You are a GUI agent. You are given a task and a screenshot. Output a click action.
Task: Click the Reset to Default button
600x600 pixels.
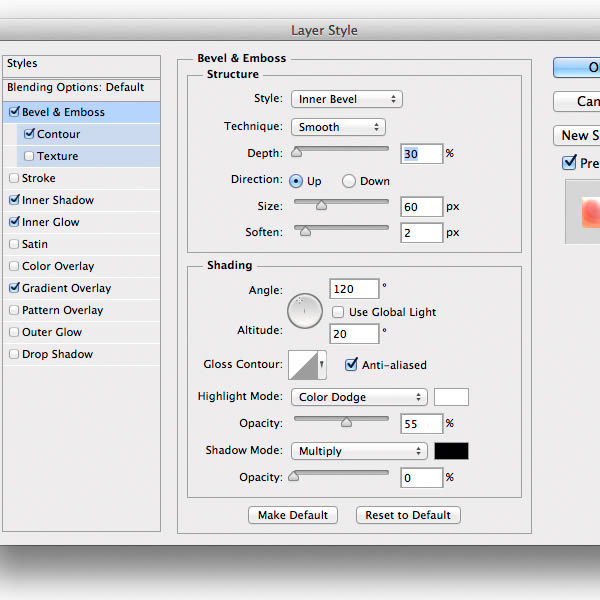[408, 515]
